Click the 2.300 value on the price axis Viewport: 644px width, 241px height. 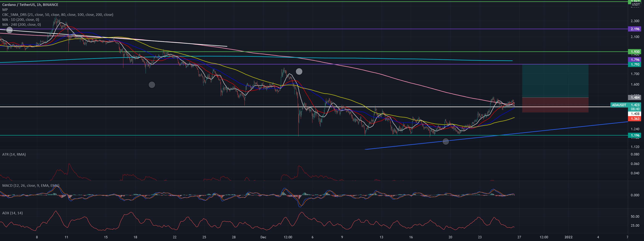coord(635,21)
